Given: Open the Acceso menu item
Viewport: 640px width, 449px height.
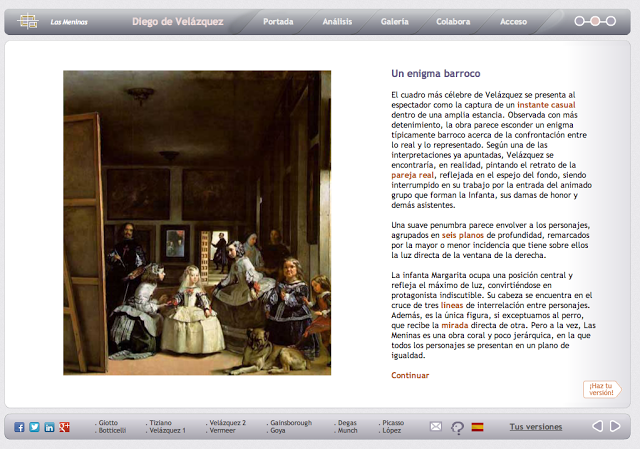Looking at the screenshot, I should coord(513,22).
